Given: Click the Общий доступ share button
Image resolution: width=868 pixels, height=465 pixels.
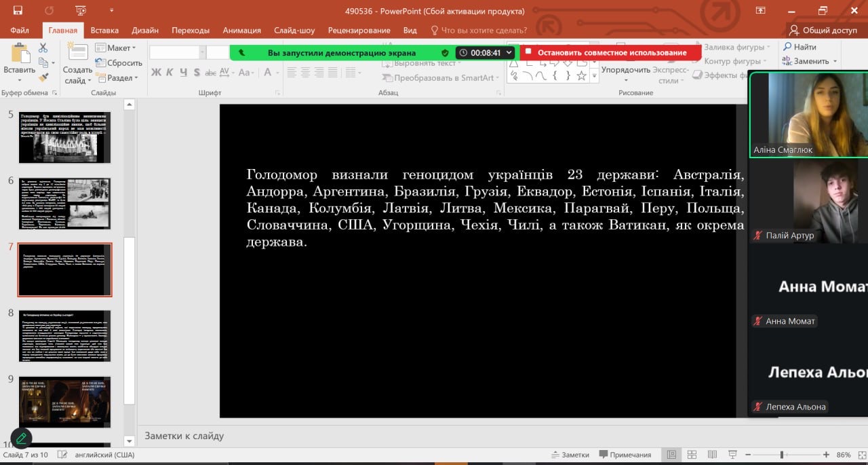Looking at the screenshot, I should coord(823,31).
